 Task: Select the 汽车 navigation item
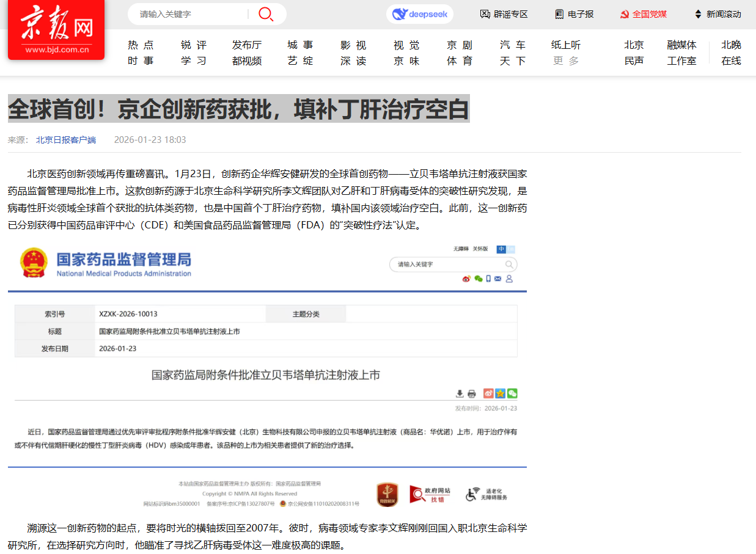pos(512,45)
